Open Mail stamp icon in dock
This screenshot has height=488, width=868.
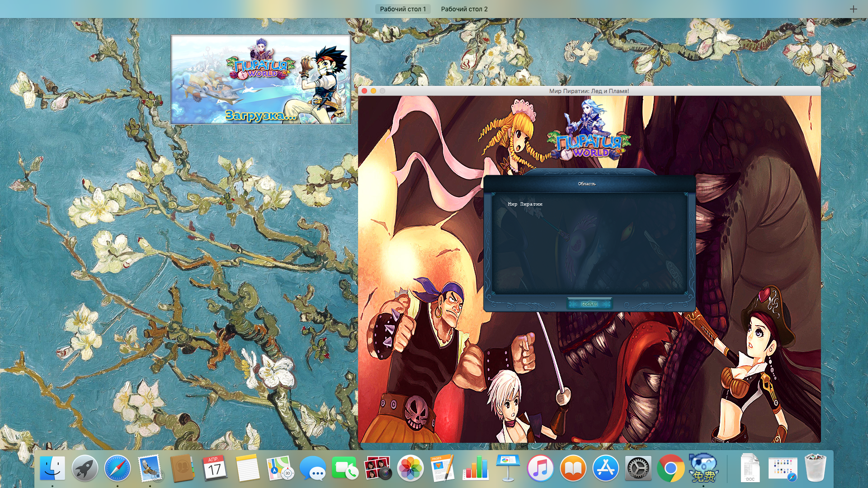(x=150, y=468)
